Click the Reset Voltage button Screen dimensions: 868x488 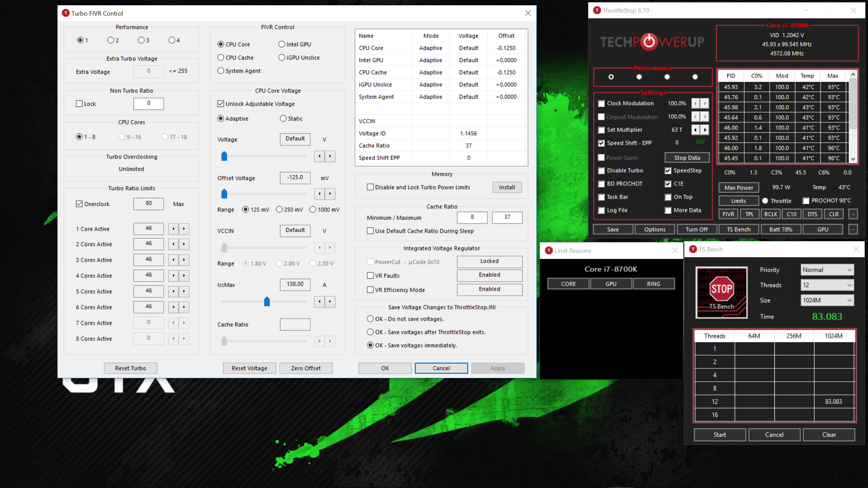click(x=249, y=368)
